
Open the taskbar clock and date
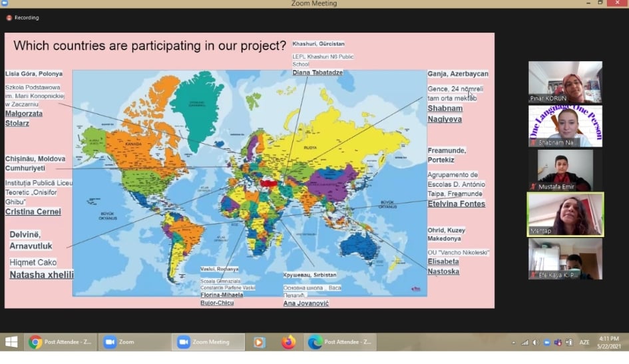608,343
